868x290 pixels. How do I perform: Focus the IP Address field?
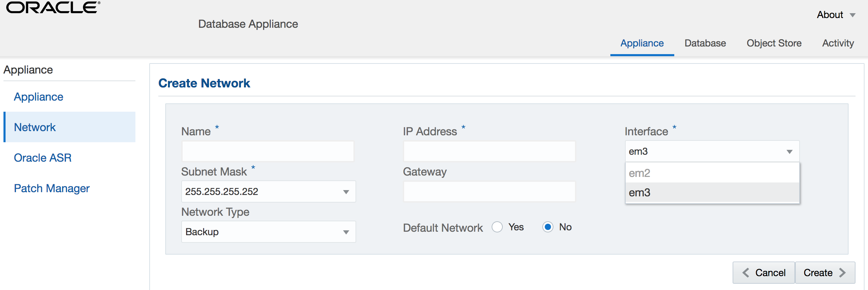(489, 151)
